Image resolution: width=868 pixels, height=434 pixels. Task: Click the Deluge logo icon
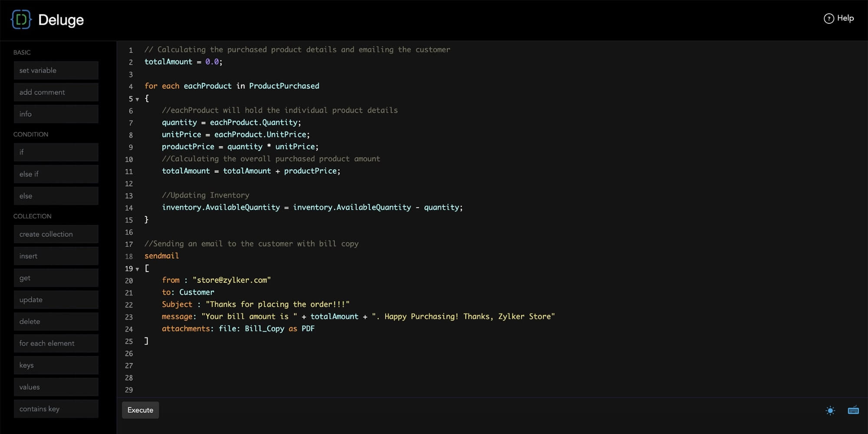pyautogui.click(x=21, y=20)
